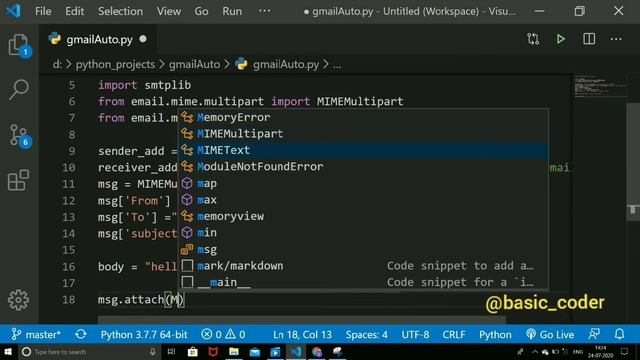The height and width of the screenshot is (360, 640).
Task: Show errors and warnings count
Action: [223, 334]
